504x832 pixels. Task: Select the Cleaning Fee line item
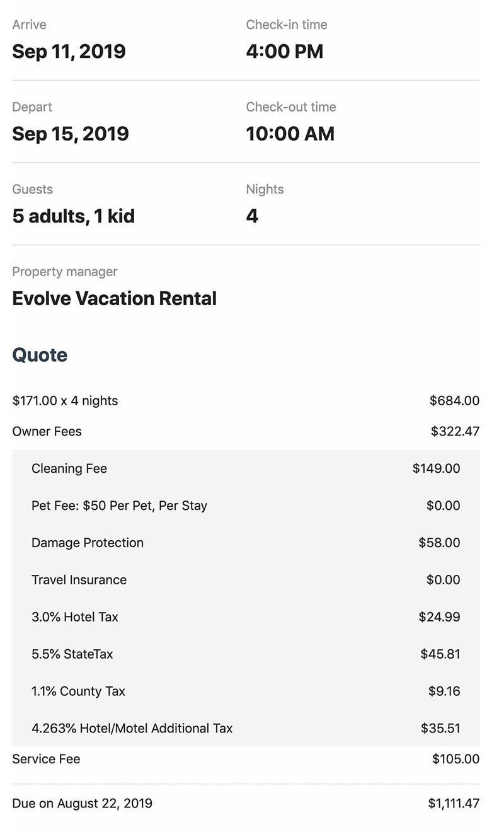tap(69, 468)
